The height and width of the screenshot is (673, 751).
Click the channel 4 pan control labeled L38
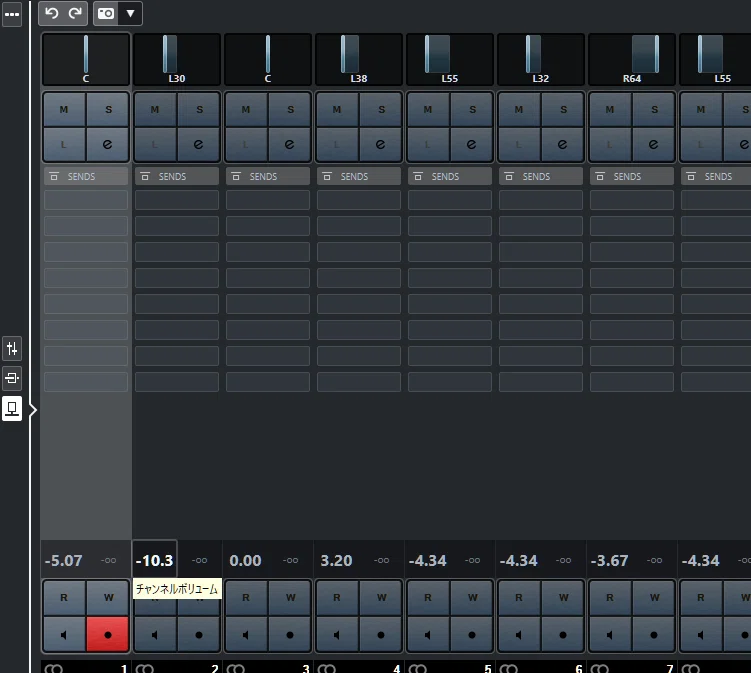tap(359, 59)
